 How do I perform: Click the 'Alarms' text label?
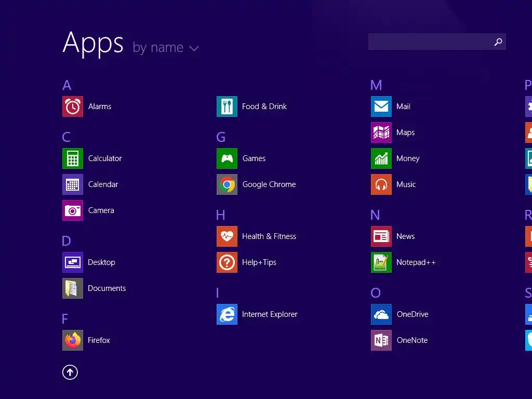pos(100,107)
